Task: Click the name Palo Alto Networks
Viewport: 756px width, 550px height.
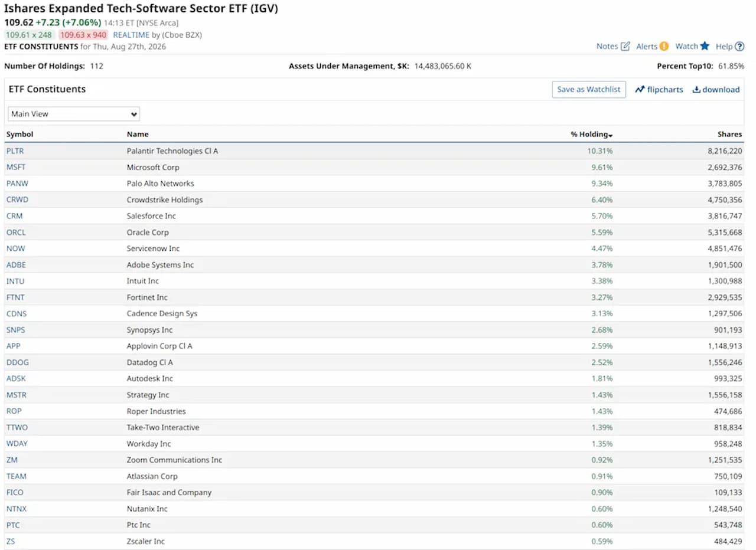Action: 161,184
